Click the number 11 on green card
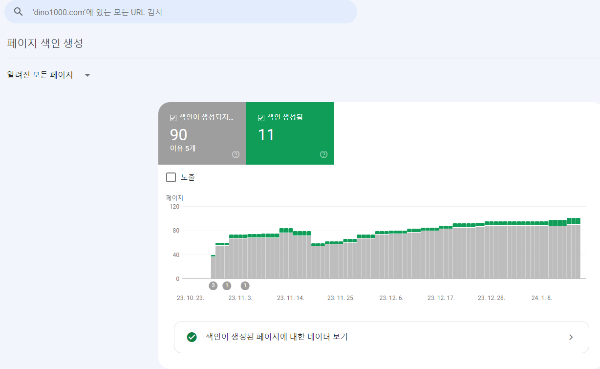The image size is (600, 369). (266, 135)
